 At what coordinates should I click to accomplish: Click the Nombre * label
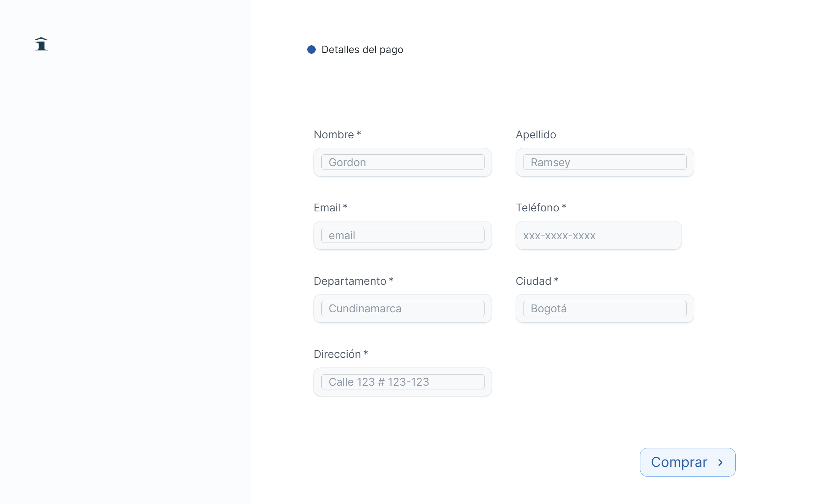pos(337,135)
